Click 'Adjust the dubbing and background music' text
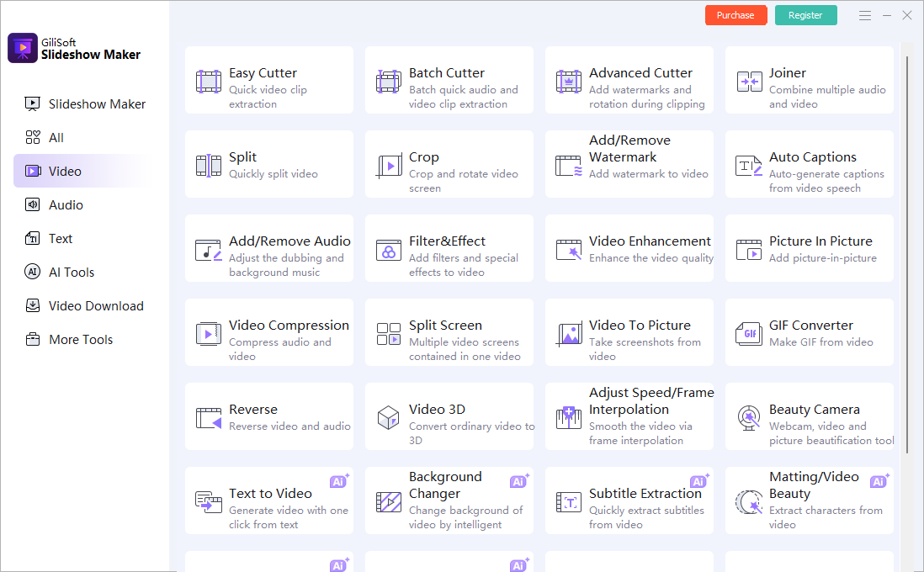924x572 pixels. coord(286,265)
